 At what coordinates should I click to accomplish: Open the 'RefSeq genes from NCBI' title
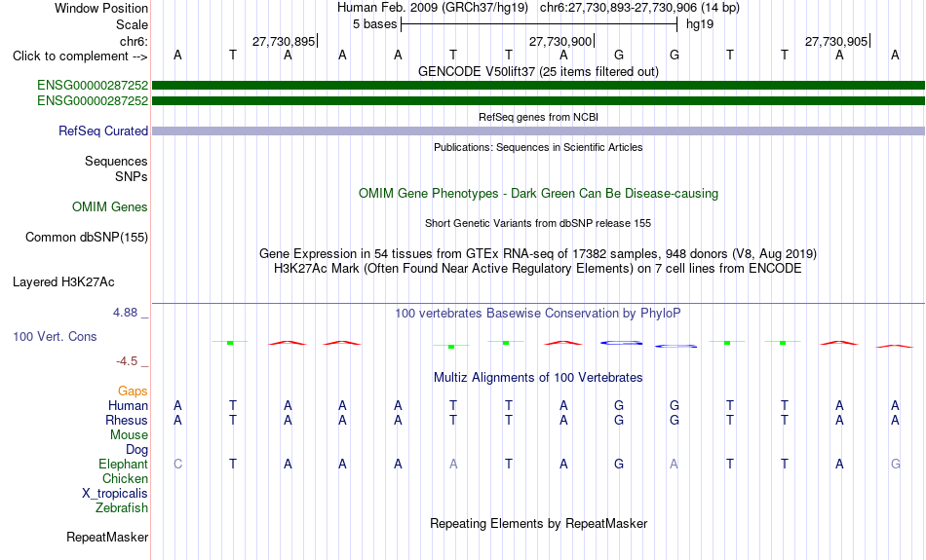538,117
